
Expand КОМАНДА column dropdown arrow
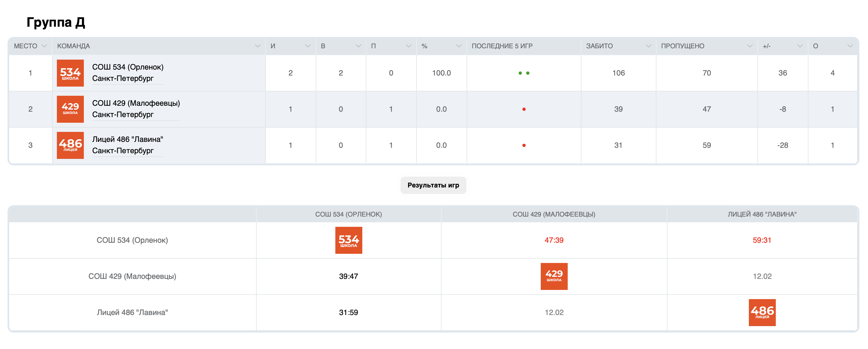click(x=257, y=46)
